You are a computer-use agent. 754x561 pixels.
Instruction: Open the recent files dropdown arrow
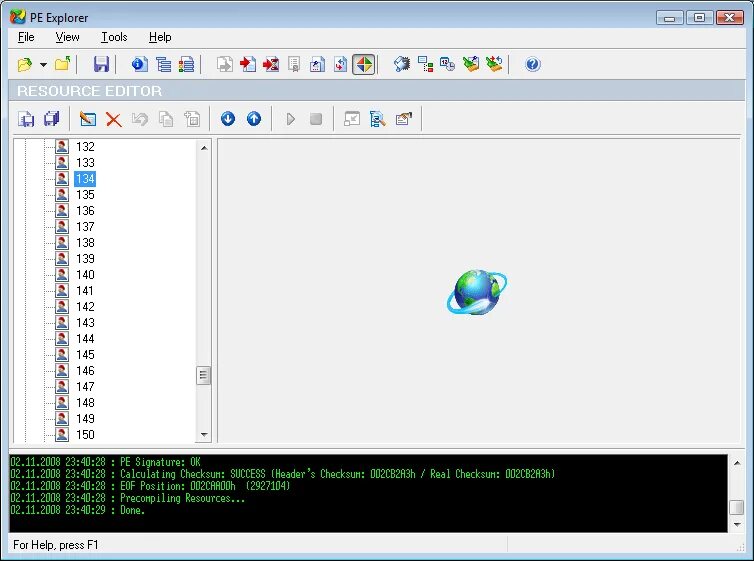click(43, 64)
